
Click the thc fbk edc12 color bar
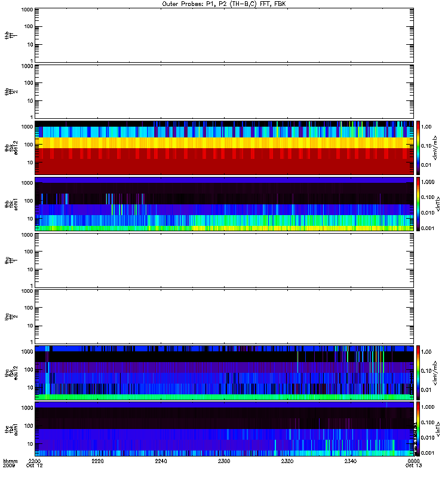[x=418, y=372]
